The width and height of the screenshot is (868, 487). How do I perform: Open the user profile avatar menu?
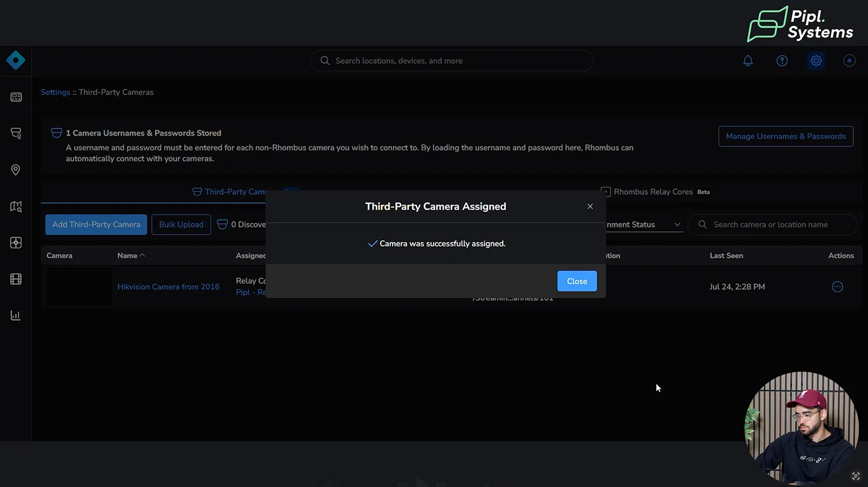pyautogui.click(x=849, y=61)
